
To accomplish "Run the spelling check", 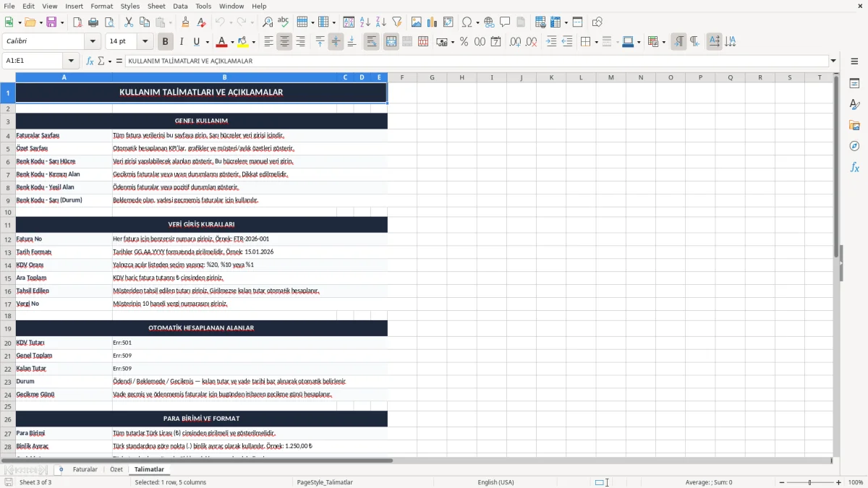I will 284,22.
